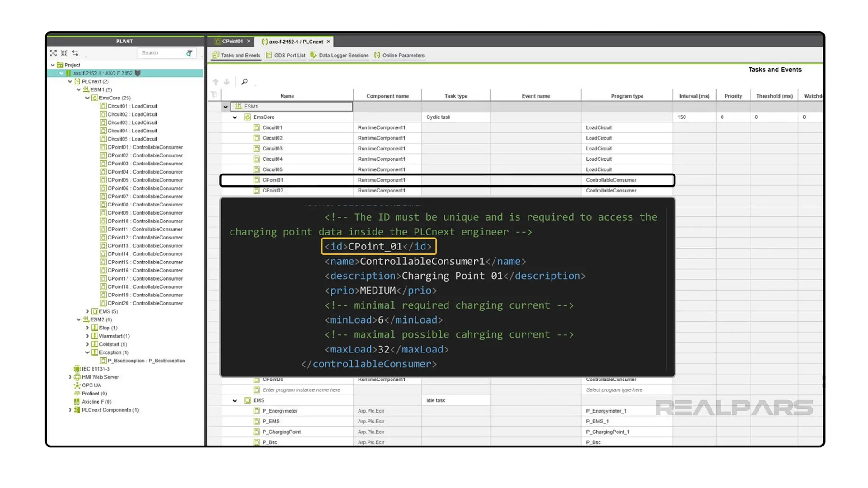Collapse the Project node in tree
868x488 pixels.
point(53,65)
